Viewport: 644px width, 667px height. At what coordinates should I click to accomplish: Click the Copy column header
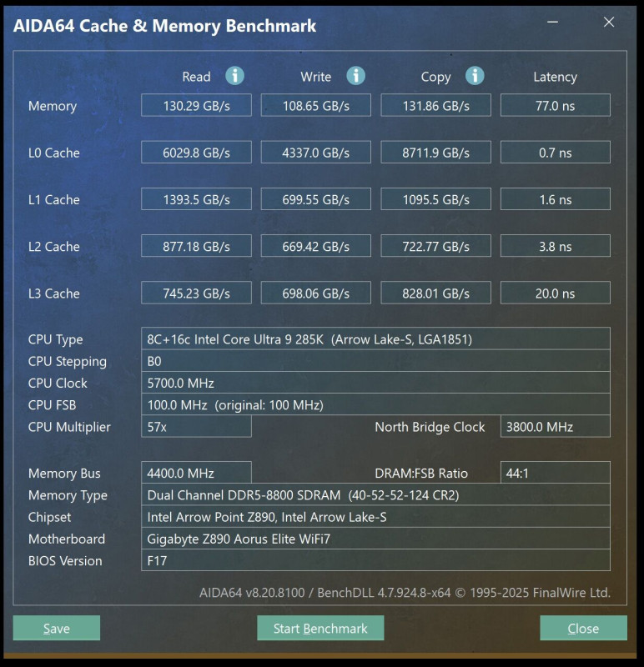[x=435, y=77]
